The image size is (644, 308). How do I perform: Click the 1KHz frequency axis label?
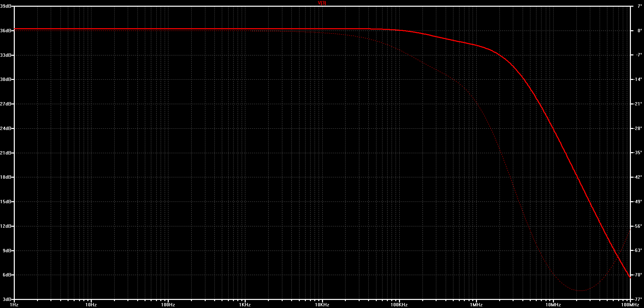point(245,305)
